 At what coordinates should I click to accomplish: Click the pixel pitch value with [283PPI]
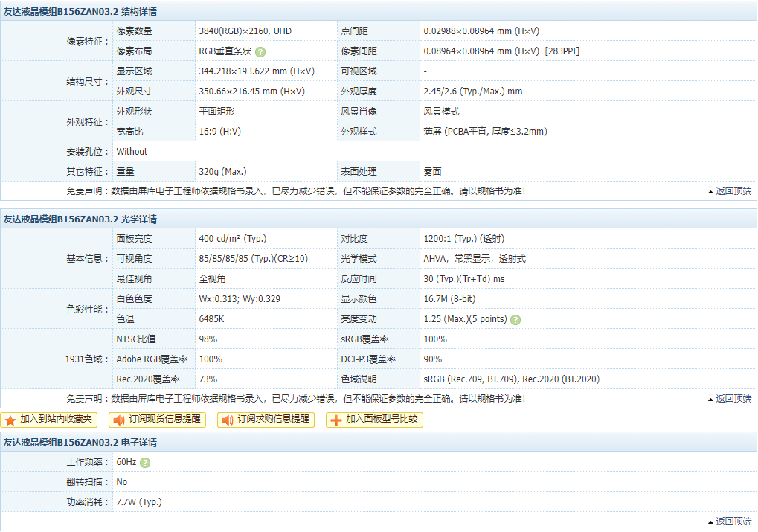[x=501, y=51]
